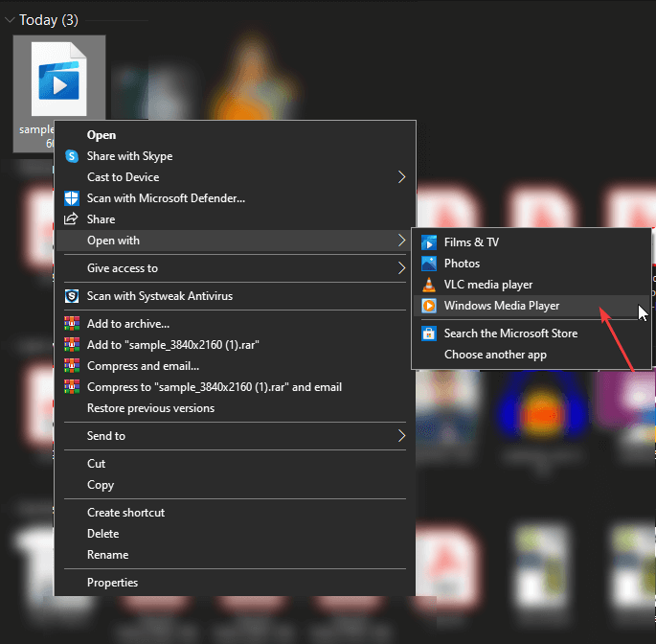Click the Microsoft Defender shield icon

coord(72,198)
